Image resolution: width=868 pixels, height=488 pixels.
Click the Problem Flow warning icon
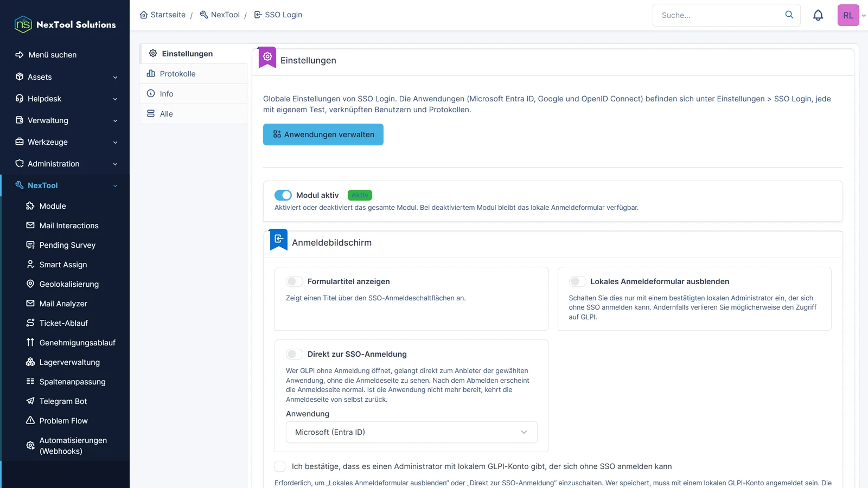point(30,420)
